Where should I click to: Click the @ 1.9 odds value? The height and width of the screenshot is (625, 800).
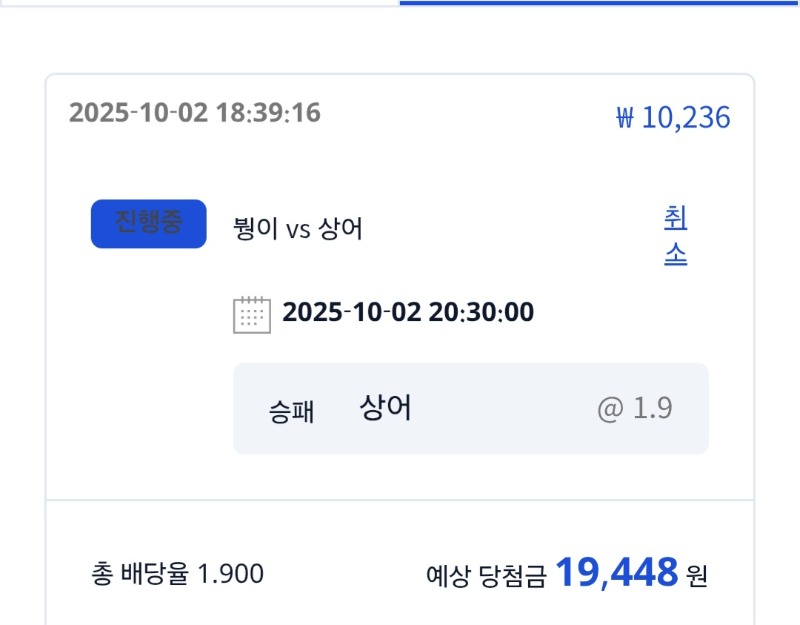(x=635, y=409)
